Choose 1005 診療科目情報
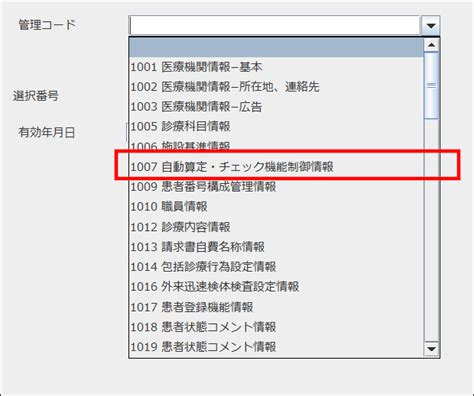Viewport: 474px width, 396px height. coord(276,127)
